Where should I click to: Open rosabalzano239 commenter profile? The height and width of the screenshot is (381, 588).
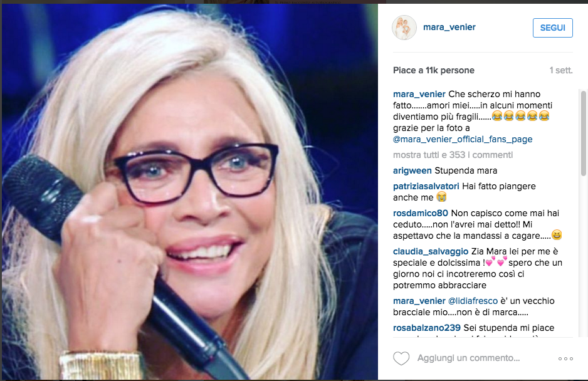pyautogui.click(x=427, y=328)
